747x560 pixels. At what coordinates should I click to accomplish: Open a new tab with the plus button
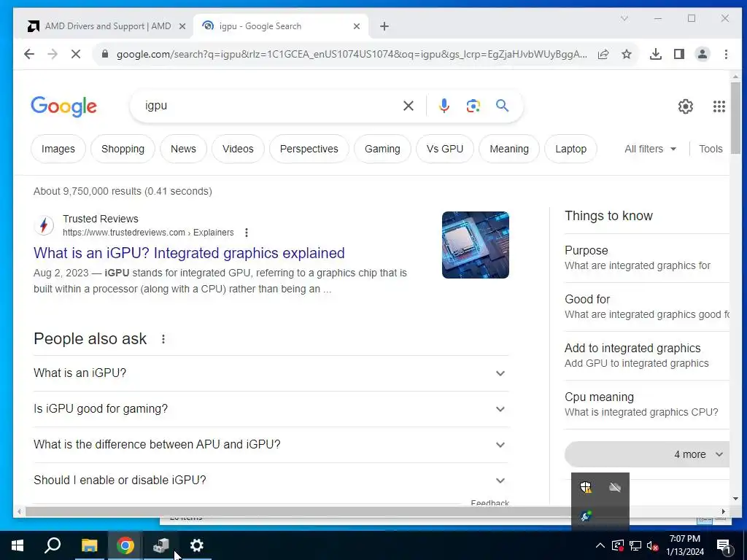384,26
